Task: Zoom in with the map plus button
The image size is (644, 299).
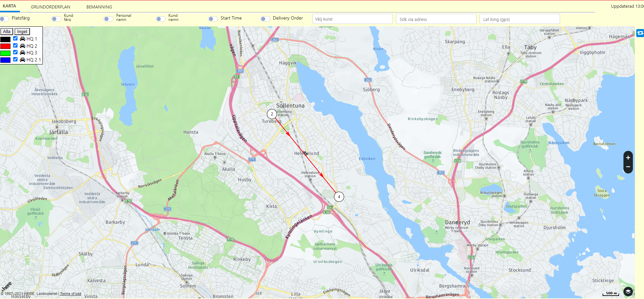Action: [628, 158]
